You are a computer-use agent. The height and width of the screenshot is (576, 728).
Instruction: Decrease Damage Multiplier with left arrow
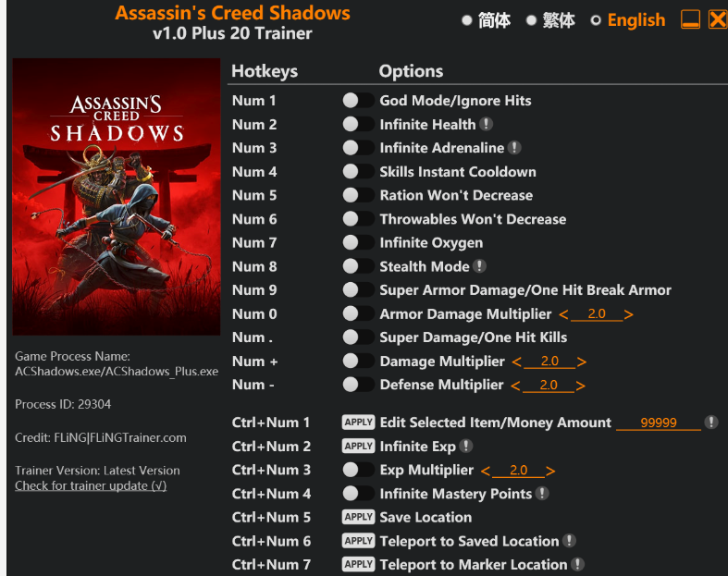coord(517,362)
